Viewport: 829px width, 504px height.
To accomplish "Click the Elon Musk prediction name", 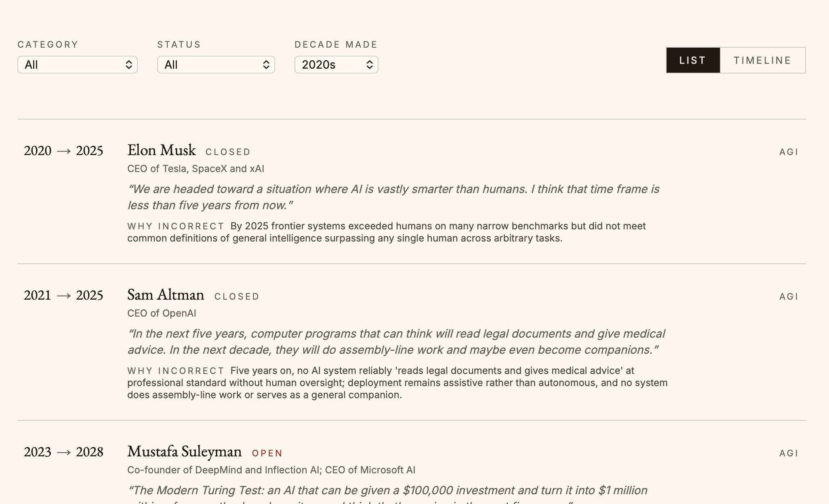I will pyautogui.click(x=162, y=150).
